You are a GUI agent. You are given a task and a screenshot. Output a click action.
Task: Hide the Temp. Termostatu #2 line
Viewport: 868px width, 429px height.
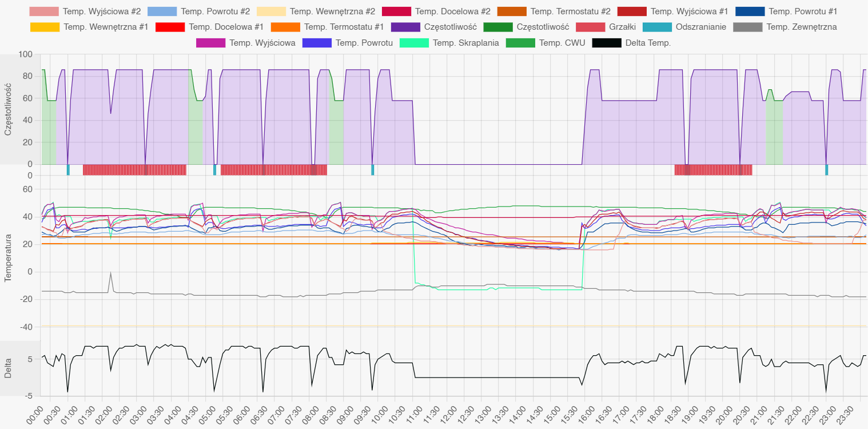(512, 11)
